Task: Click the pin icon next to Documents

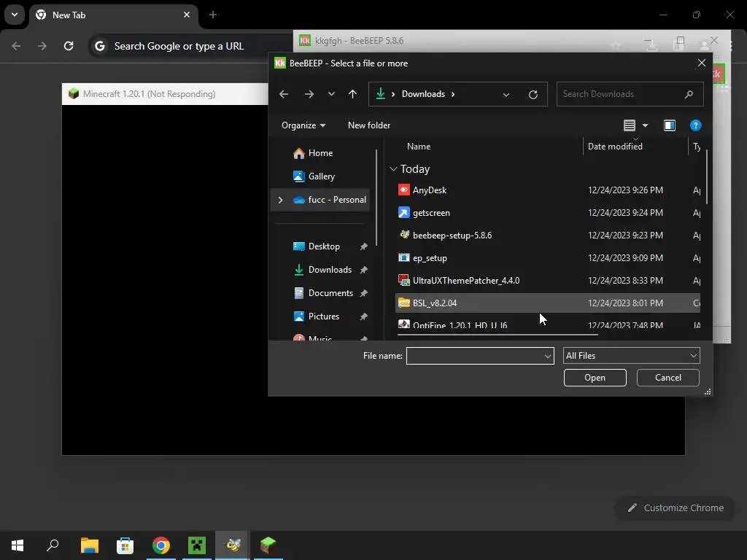Action: coord(364,293)
